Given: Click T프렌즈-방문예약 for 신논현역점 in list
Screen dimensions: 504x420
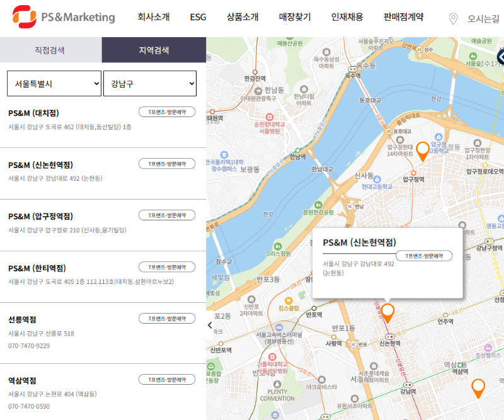Looking at the screenshot, I should click(x=167, y=164).
